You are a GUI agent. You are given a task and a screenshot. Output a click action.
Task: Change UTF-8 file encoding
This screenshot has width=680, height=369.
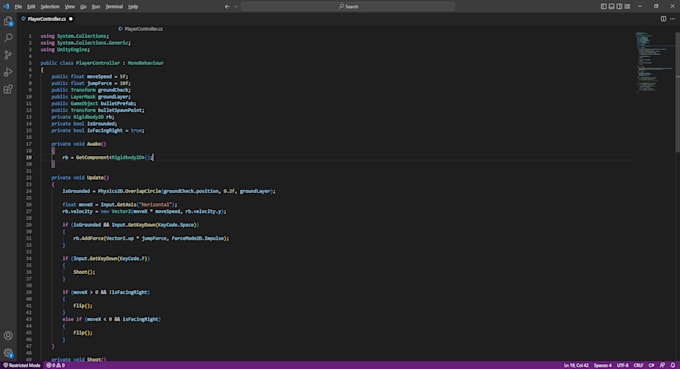coord(623,366)
